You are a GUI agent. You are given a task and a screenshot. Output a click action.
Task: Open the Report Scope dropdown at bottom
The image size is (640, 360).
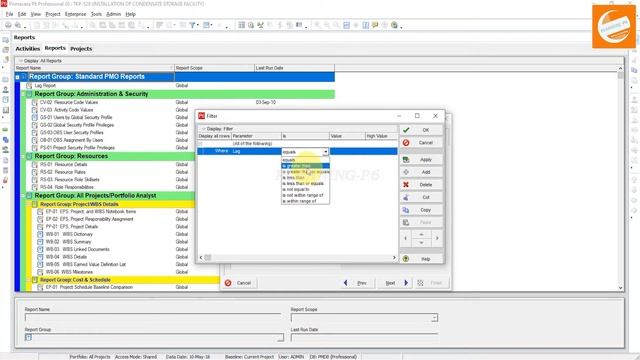coord(435,318)
